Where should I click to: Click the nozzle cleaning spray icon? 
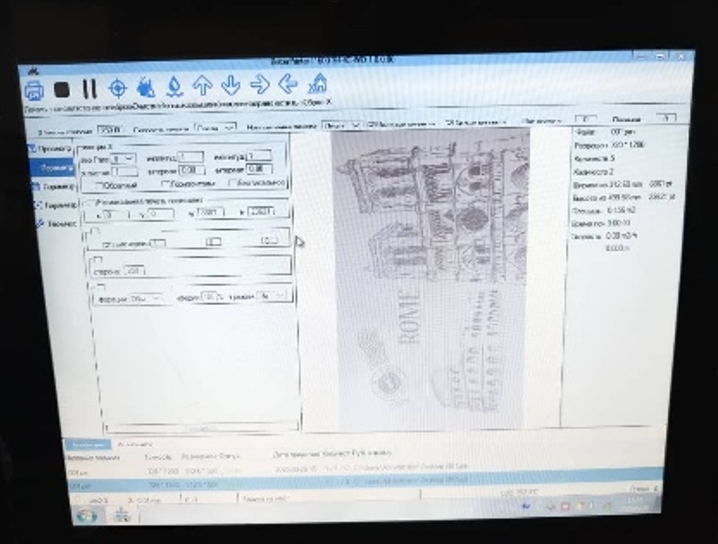tap(146, 88)
